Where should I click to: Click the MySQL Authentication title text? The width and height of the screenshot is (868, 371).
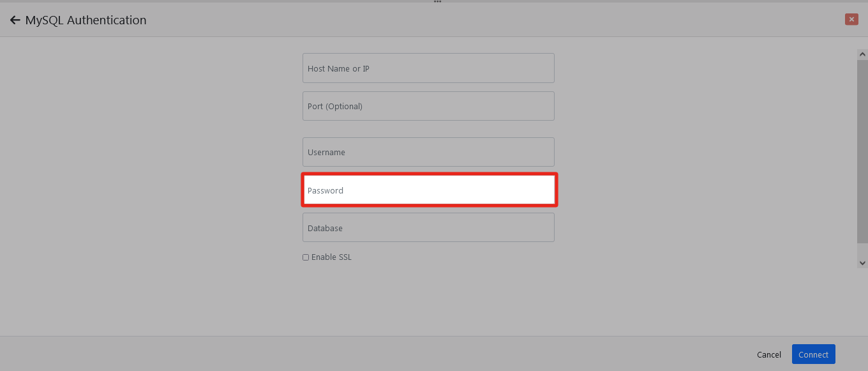(86, 20)
